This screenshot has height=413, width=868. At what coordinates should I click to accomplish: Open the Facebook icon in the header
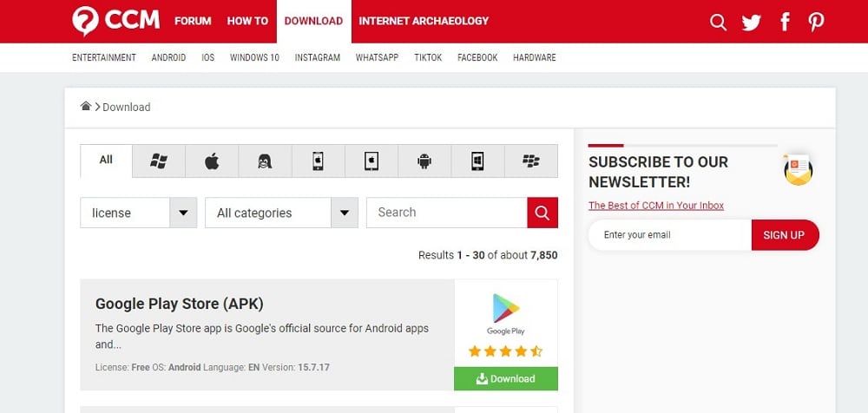pos(785,23)
